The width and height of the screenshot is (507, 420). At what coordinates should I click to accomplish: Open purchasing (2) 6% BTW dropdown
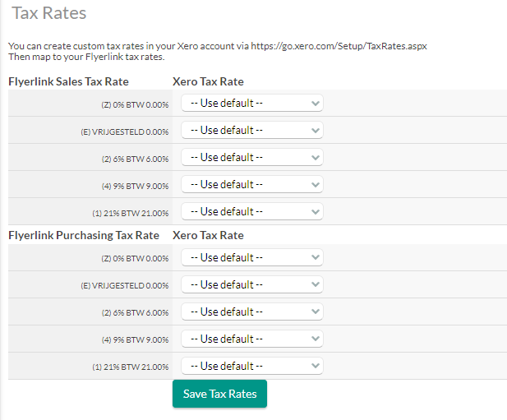coord(252,312)
